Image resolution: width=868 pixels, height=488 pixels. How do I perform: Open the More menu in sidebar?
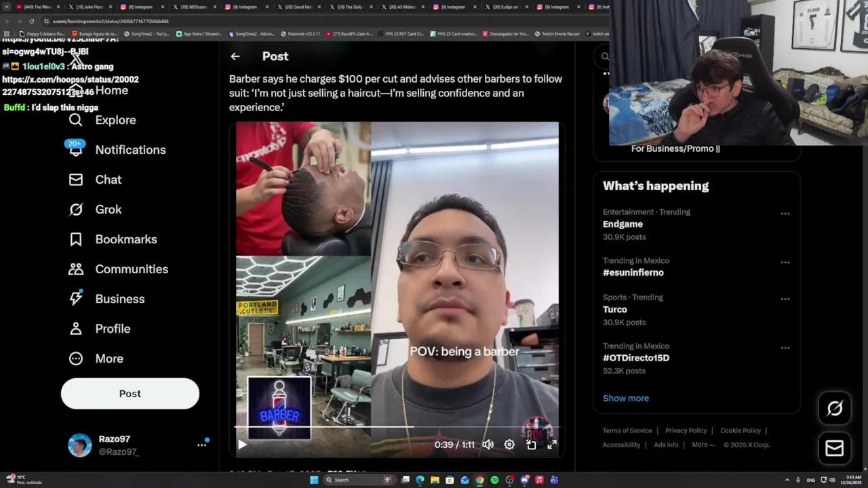pyautogui.click(x=96, y=359)
